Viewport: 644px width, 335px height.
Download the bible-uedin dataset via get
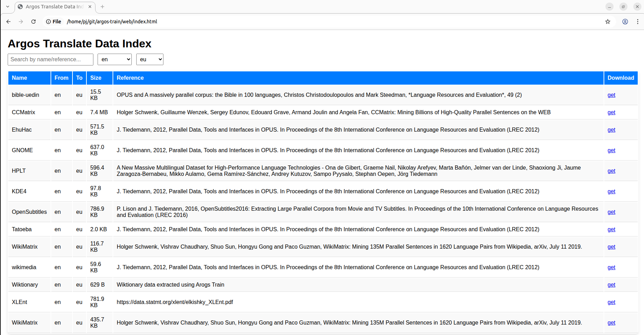click(611, 95)
